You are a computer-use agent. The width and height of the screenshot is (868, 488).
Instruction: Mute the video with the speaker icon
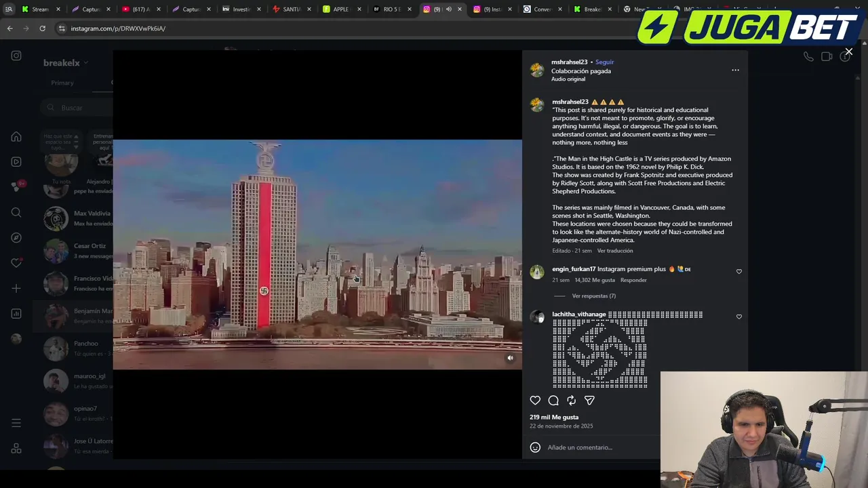point(511,359)
